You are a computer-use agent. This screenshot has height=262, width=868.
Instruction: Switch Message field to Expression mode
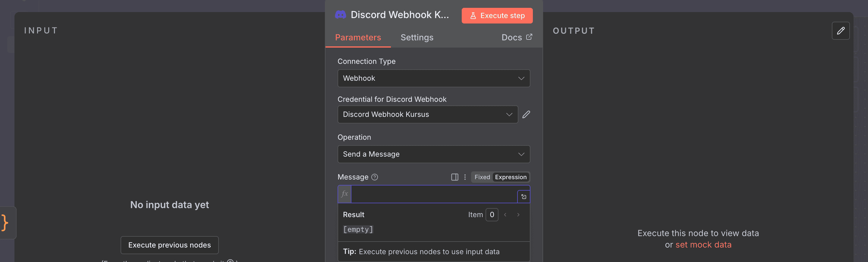click(x=511, y=177)
